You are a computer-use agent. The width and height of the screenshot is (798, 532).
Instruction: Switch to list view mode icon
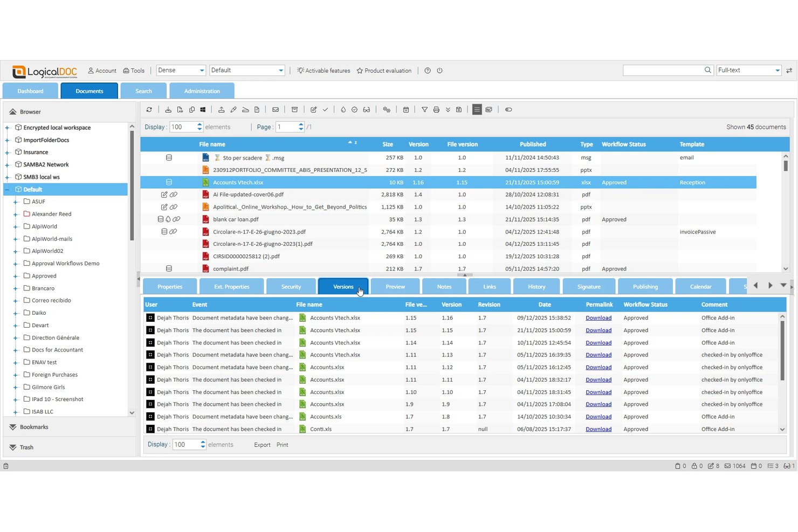[x=477, y=109]
